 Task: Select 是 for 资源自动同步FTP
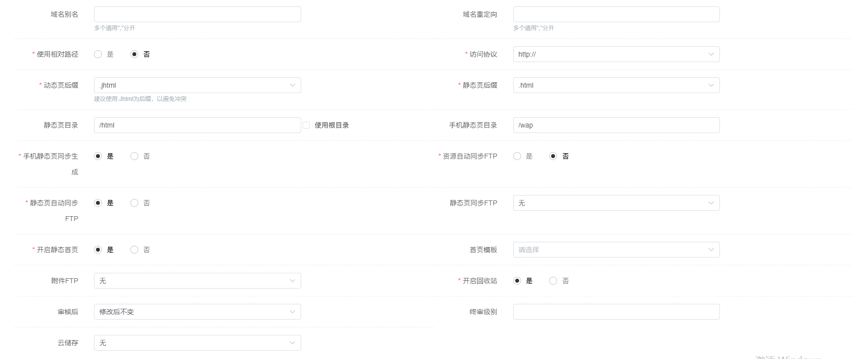coord(517,156)
